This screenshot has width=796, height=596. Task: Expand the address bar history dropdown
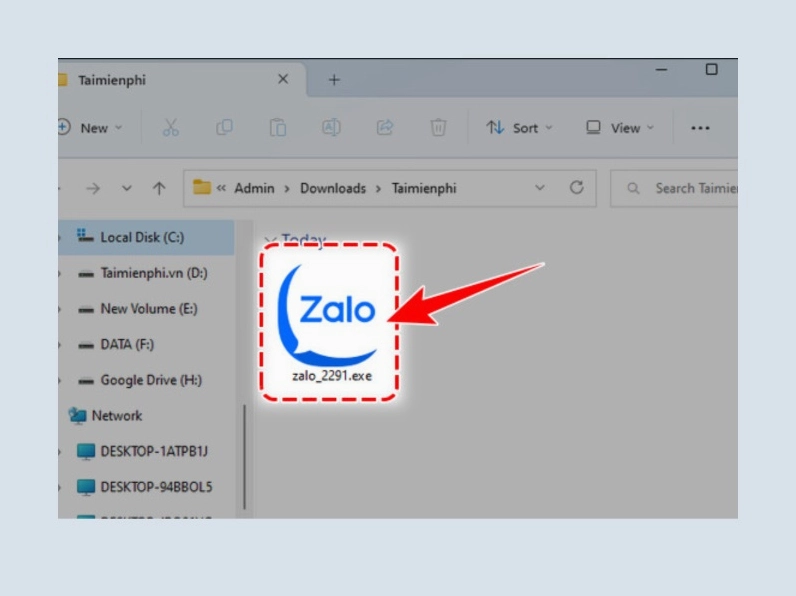540,188
